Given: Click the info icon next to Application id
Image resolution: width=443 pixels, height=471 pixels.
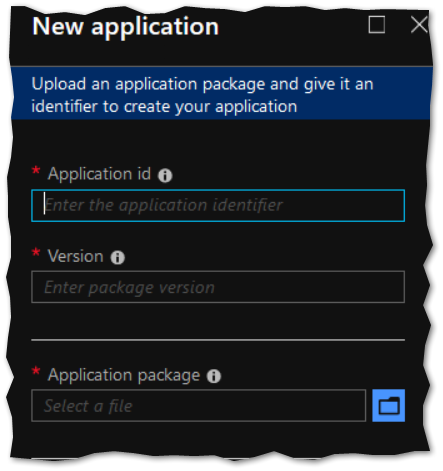Looking at the screenshot, I should 165,175.
